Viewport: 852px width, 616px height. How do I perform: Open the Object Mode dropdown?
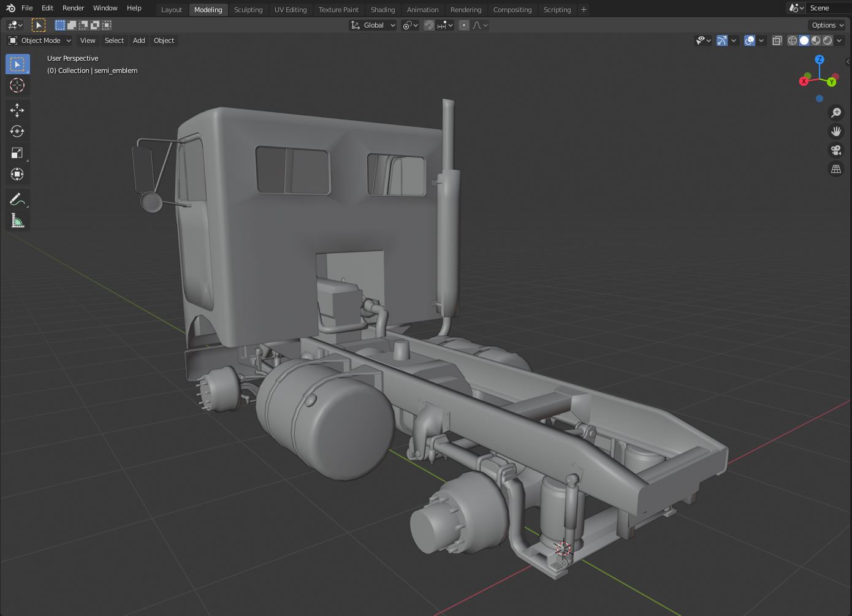click(x=40, y=40)
